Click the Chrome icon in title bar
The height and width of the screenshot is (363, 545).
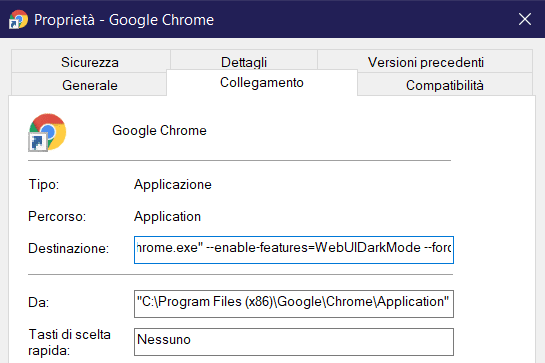[x=18, y=19]
